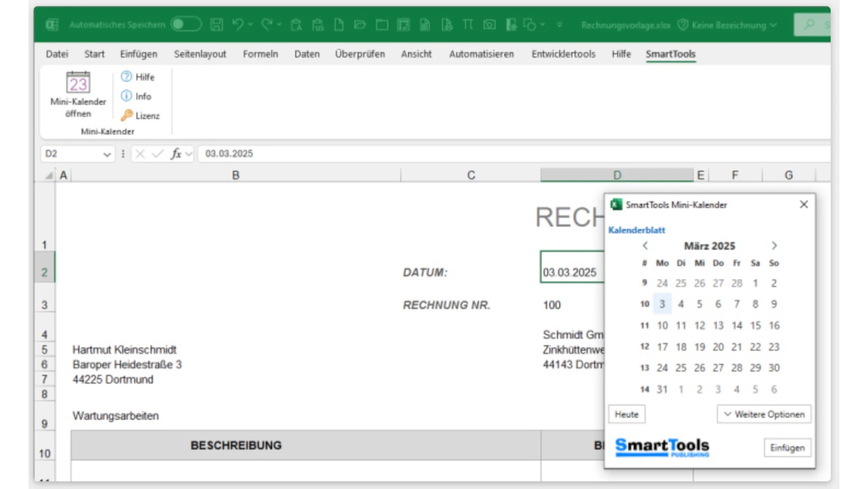This screenshot has height=489, width=868.
Task: Click the Redo arrow icon
Action: pyautogui.click(x=267, y=24)
